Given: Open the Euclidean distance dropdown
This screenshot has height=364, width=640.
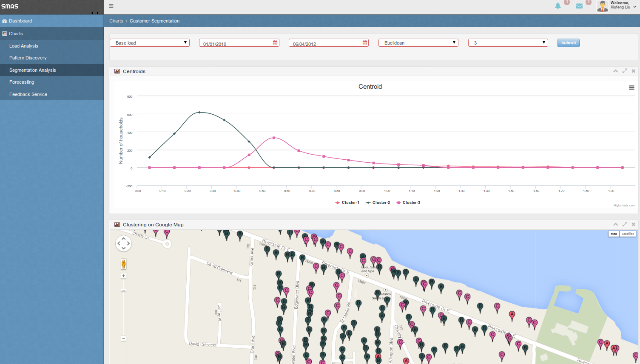Looking at the screenshot, I should tap(418, 43).
